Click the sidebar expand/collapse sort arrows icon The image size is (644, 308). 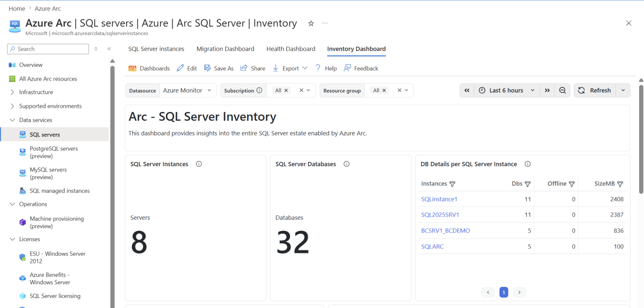tap(96, 49)
